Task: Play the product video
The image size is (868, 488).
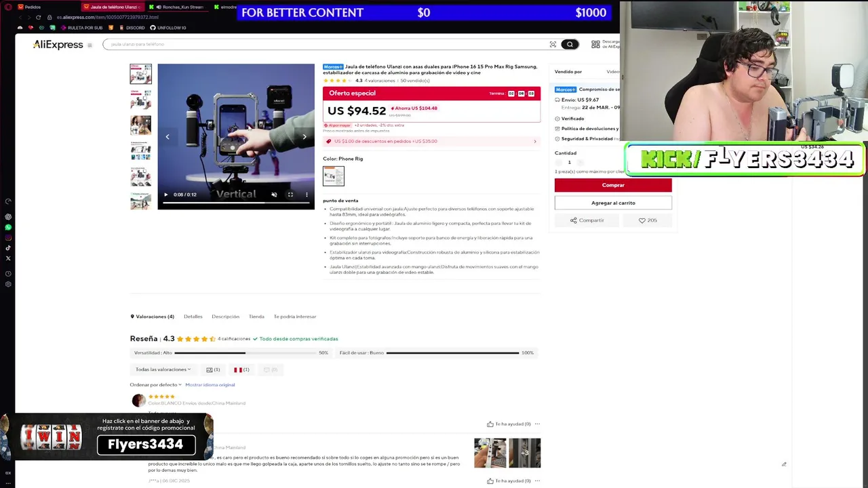Action: point(165,195)
